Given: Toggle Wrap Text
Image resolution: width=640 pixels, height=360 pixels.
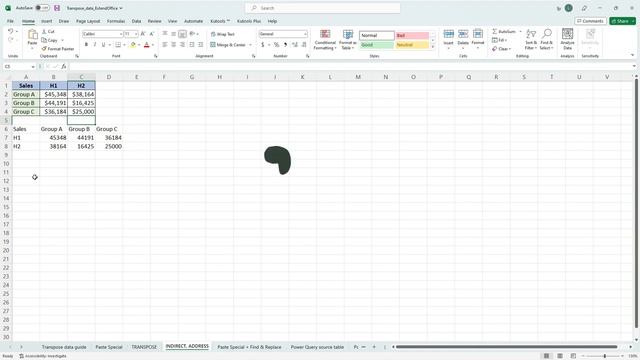Looking at the screenshot, I should point(222,34).
